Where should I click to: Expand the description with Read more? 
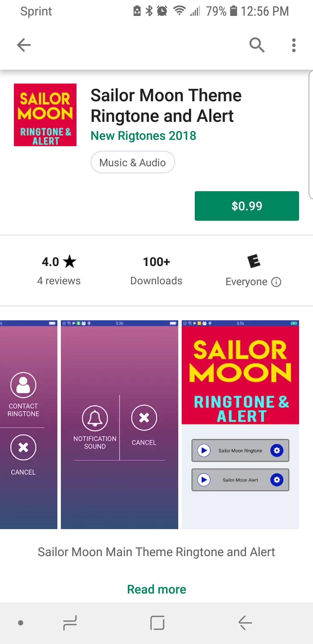coord(156,589)
